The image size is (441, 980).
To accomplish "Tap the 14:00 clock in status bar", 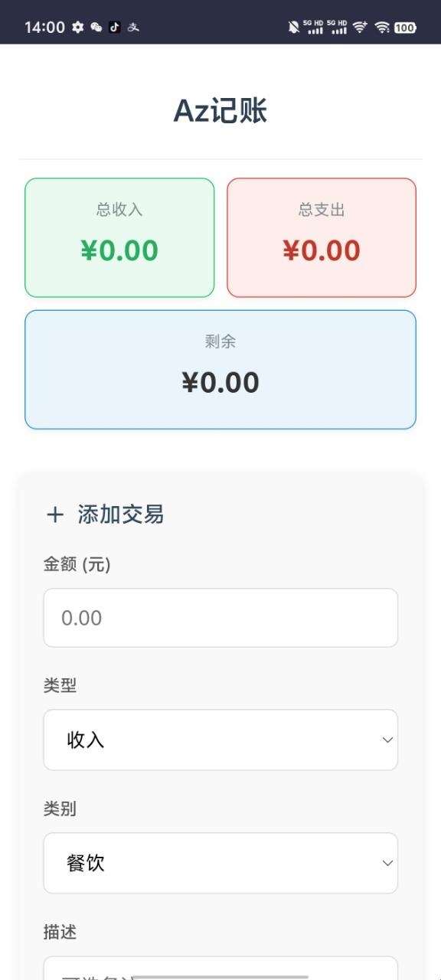I will pos(44,27).
